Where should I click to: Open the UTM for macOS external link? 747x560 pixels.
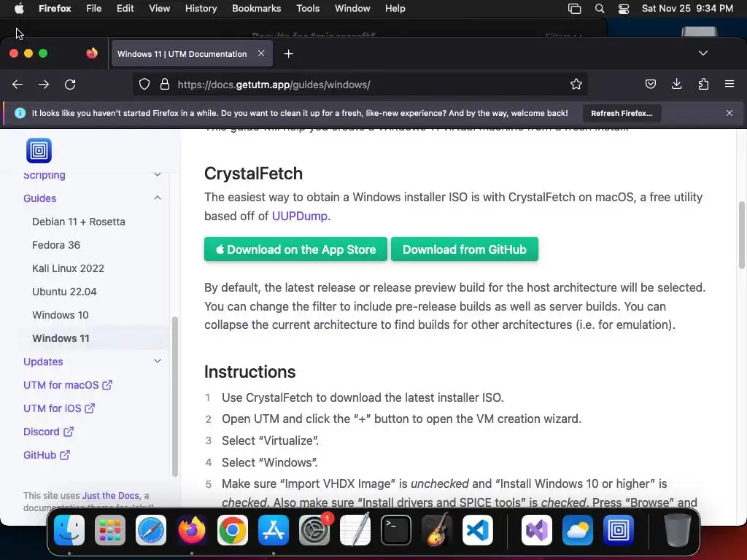[x=68, y=385]
